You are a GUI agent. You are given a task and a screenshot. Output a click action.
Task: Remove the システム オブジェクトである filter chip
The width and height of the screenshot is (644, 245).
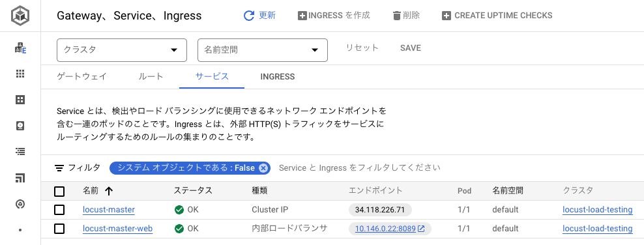263,168
